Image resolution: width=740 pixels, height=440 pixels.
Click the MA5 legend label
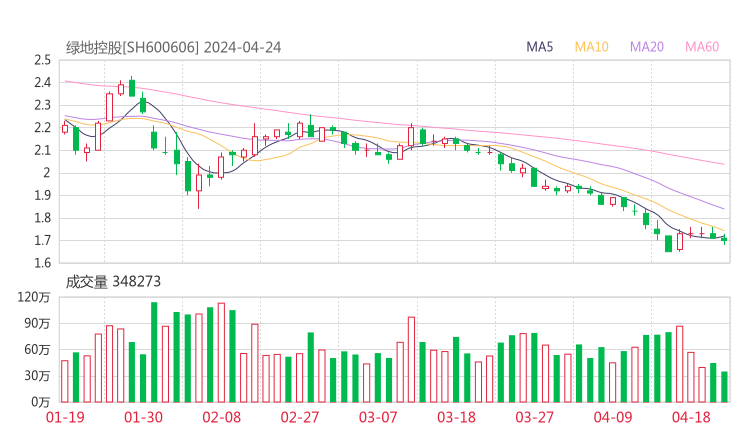tap(539, 47)
